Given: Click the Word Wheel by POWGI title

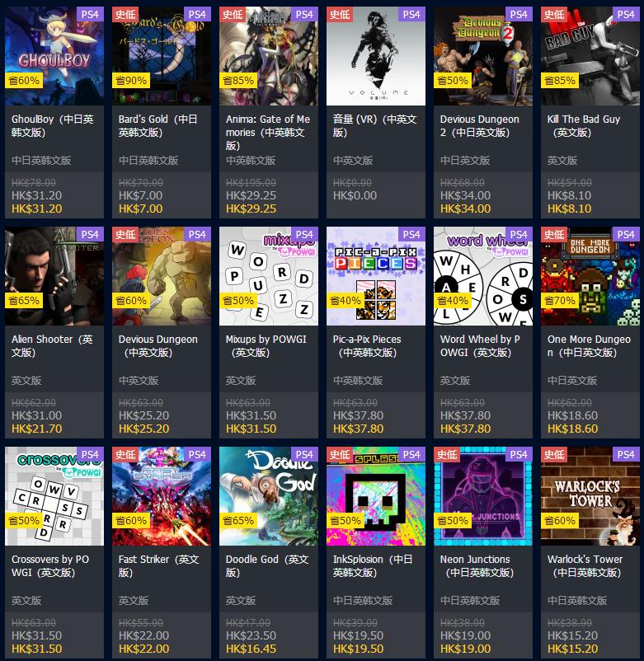Looking at the screenshot, I should point(480,345).
